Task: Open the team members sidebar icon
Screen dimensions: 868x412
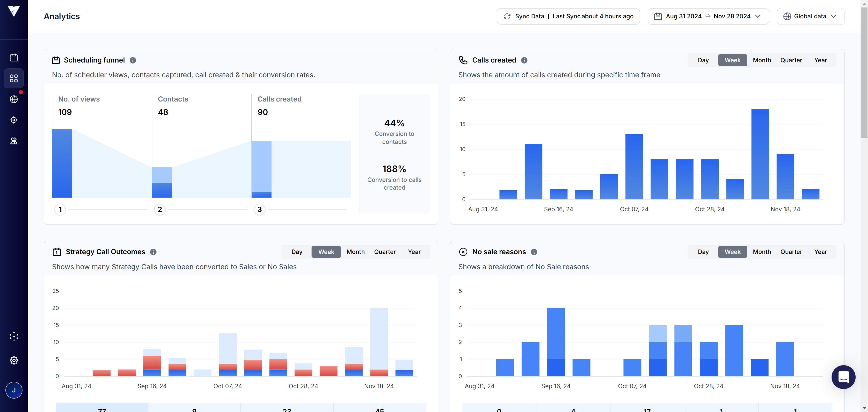Action: point(14,141)
